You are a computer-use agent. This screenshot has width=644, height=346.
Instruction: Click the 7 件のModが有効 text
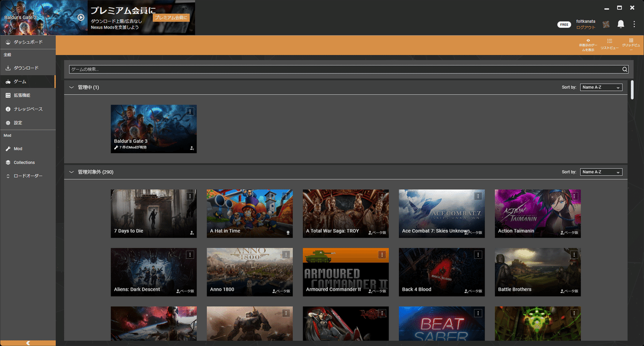132,147
